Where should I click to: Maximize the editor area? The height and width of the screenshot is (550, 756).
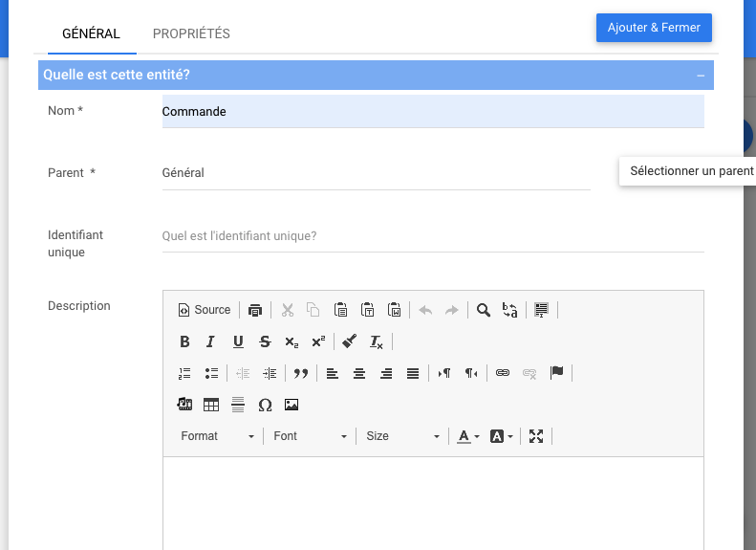pos(536,436)
